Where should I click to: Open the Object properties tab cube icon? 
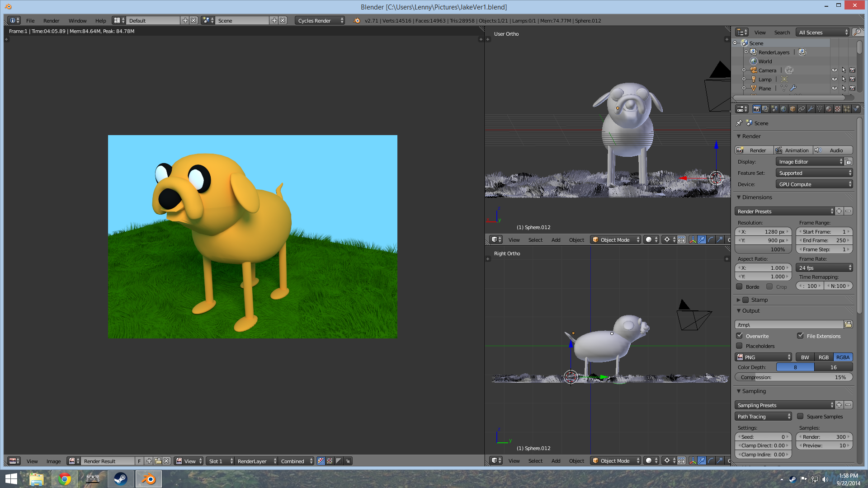pos(793,109)
